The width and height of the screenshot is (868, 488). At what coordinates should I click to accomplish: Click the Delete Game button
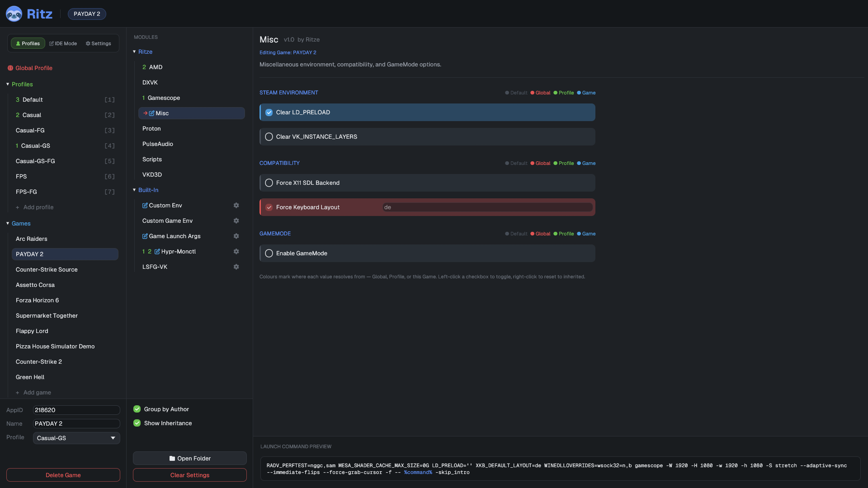tap(63, 475)
